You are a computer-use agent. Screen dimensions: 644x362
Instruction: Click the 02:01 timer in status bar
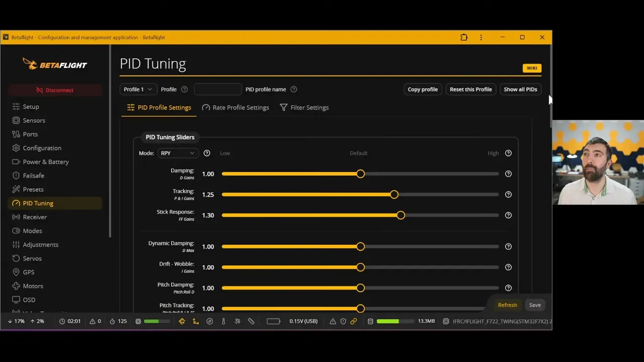(x=74, y=321)
